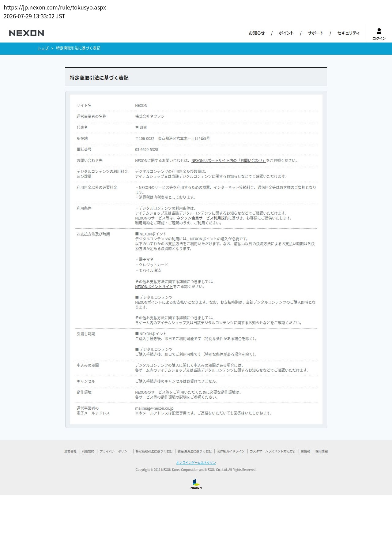Click 運営事業者の電子メールアドレス label
This screenshot has height=556, width=392.
point(93,411)
